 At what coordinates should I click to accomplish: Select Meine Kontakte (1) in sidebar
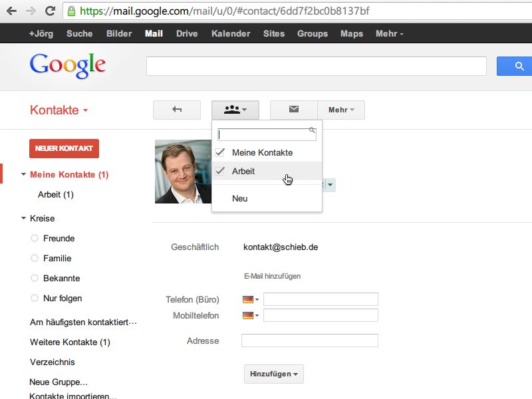click(x=69, y=174)
